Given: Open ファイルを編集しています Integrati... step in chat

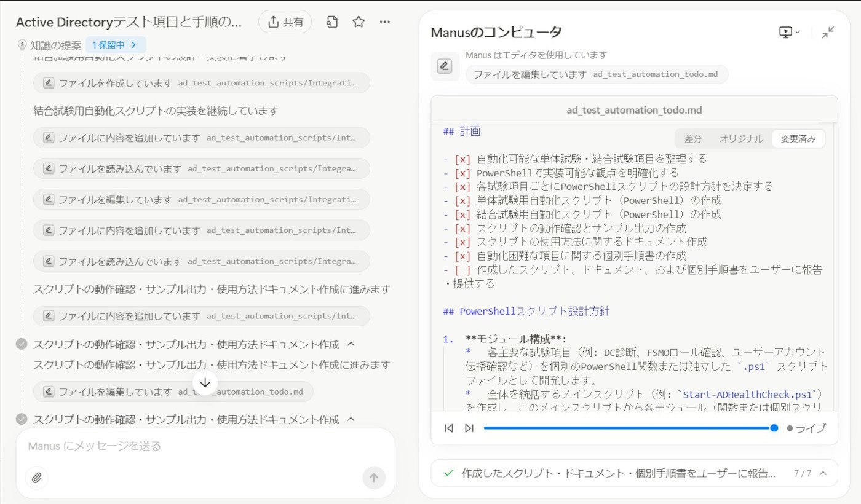Looking at the screenshot, I should [202, 199].
